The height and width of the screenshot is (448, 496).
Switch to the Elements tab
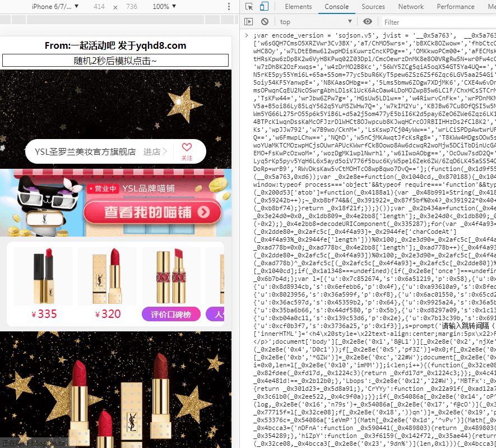click(298, 7)
